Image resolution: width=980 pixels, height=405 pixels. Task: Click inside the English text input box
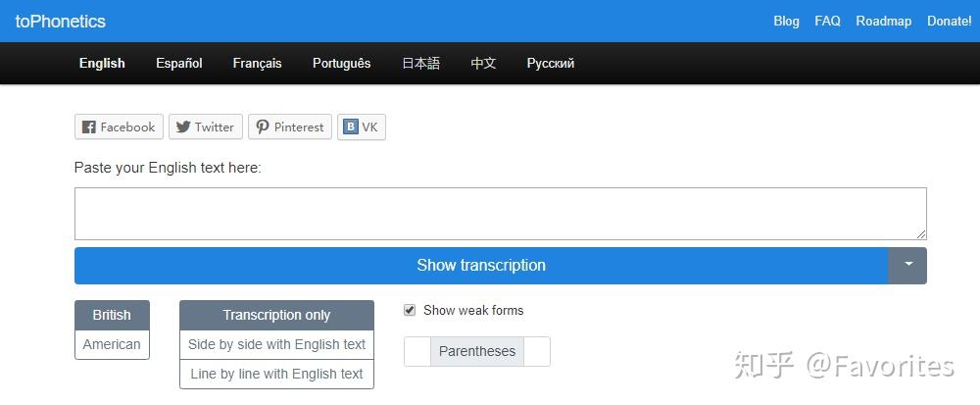pos(500,213)
